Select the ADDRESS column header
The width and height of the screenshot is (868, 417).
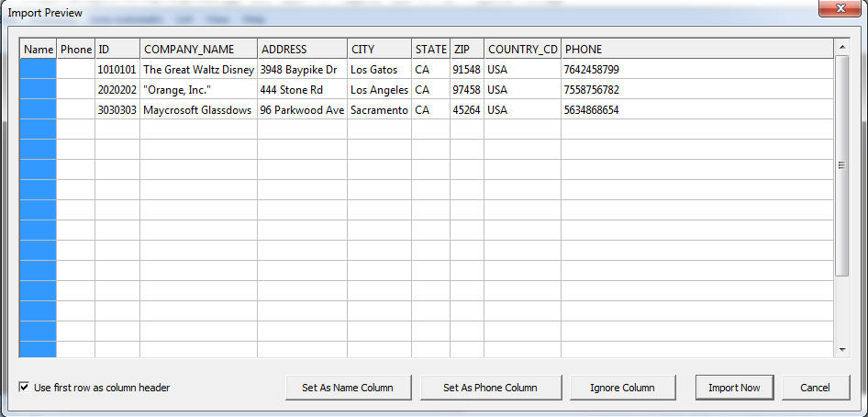pos(303,50)
